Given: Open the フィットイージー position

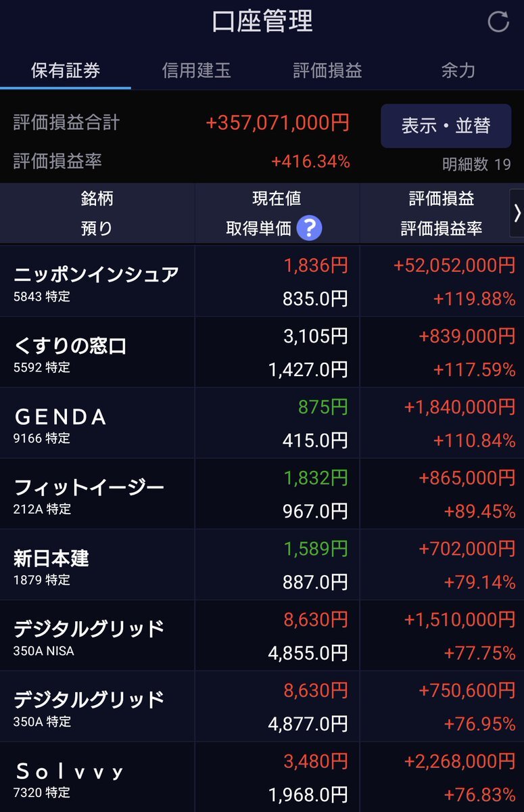Looking at the screenshot, I should point(262,494).
